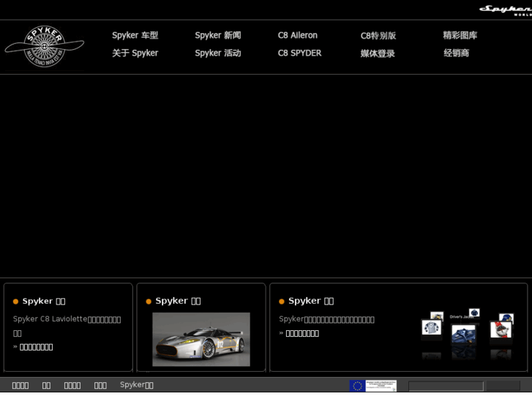Open the Spyker 车型 menu
This screenshot has width=532, height=399.
click(x=135, y=35)
